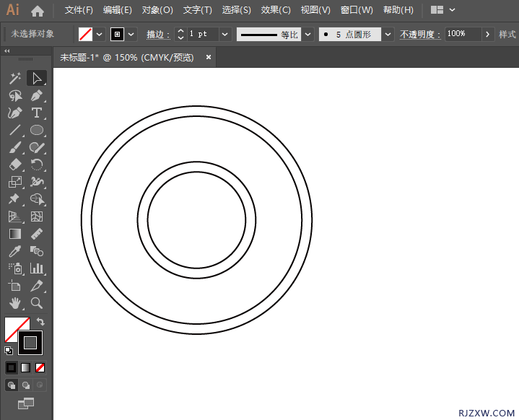Image resolution: width=519 pixels, height=420 pixels.
Task: Select the Type tool
Action: 36,113
